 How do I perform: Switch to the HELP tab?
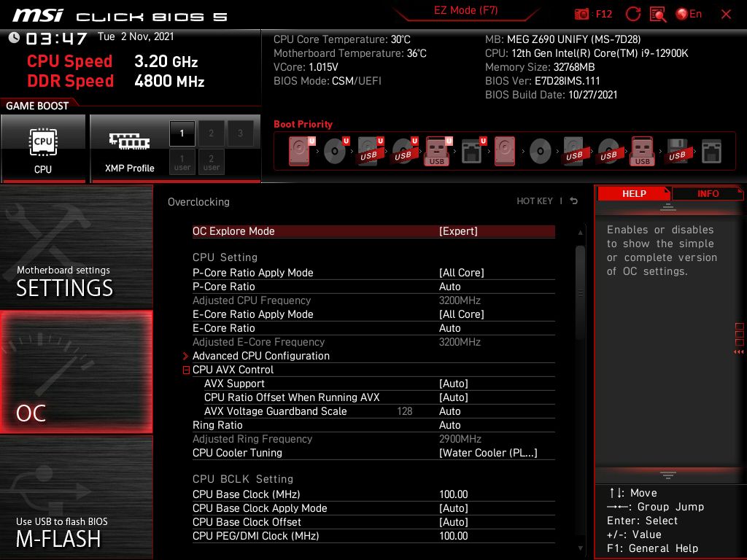(634, 194)
